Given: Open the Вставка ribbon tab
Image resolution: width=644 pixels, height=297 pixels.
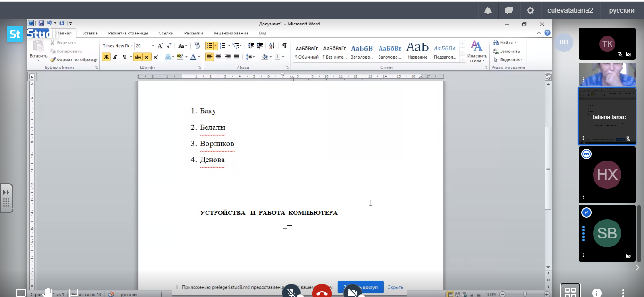Looking at the screenshot, I should pos(90,33).
